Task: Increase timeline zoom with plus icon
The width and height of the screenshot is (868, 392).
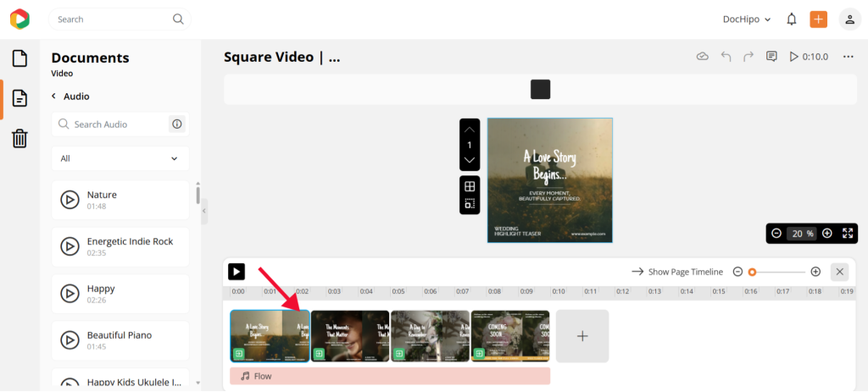Action: click(x=815, y=272)
